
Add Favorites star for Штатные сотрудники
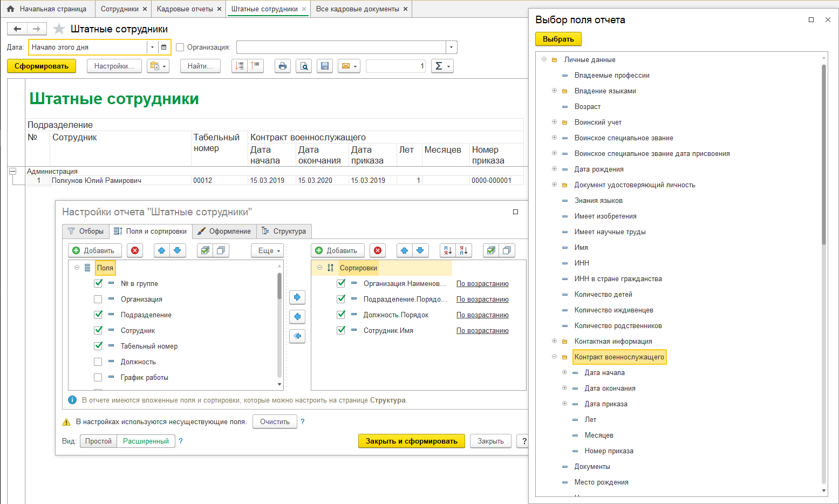point(59,29)
